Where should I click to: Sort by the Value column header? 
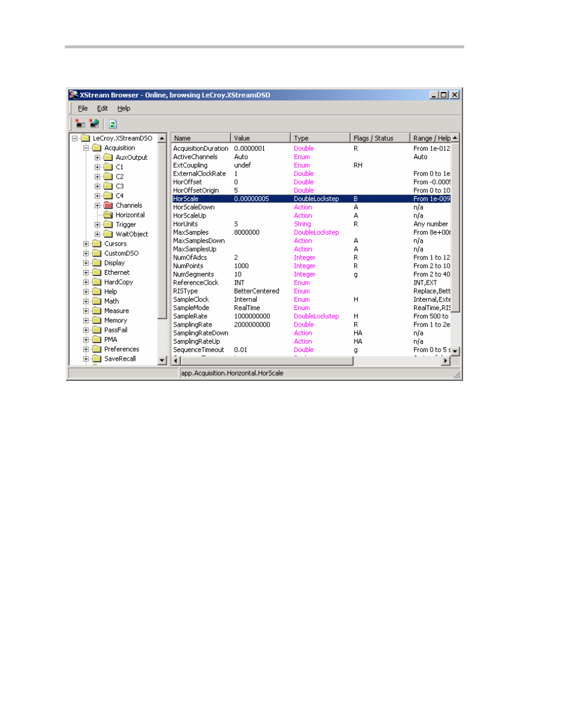(x=260, y=138)
